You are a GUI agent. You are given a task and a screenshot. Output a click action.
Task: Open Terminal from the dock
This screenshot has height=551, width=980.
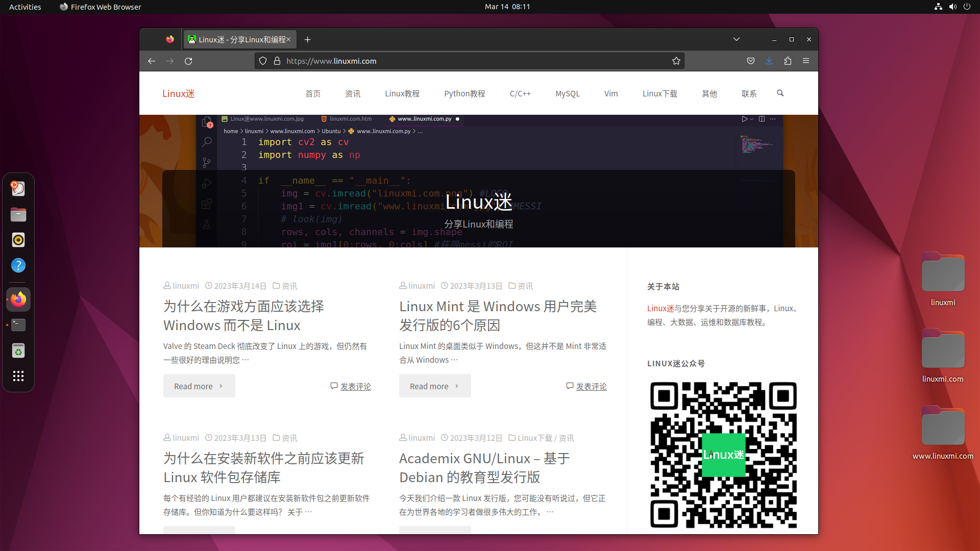[18, 325]
